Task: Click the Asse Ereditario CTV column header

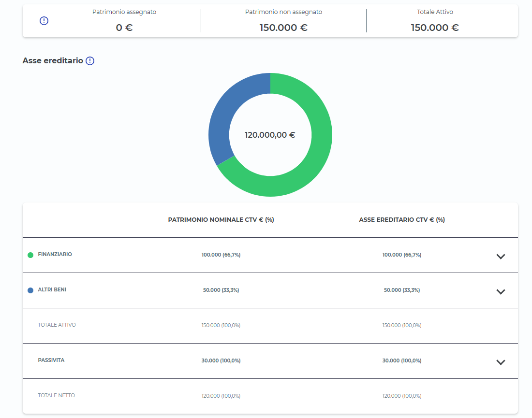Action: pyautogui.click(x=402, y=219)
